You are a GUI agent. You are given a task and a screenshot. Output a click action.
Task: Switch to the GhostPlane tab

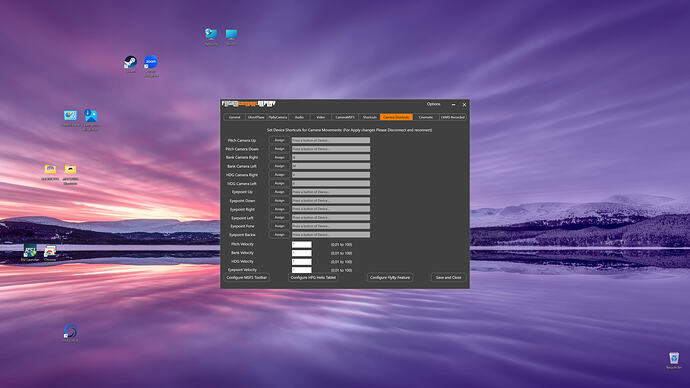256,117
